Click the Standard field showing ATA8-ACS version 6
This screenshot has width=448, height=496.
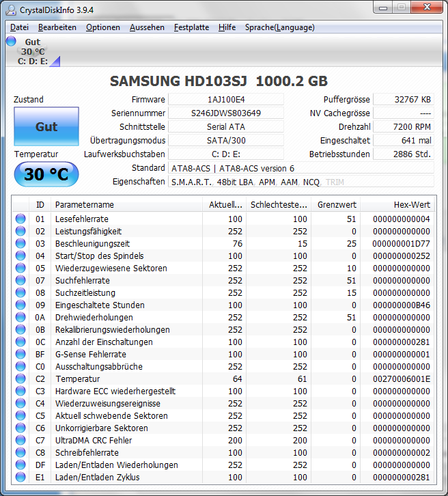[301, 168]
